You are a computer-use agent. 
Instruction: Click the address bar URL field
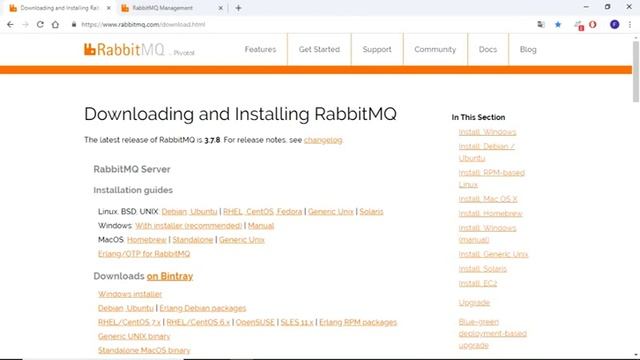[x=302, y=24]
